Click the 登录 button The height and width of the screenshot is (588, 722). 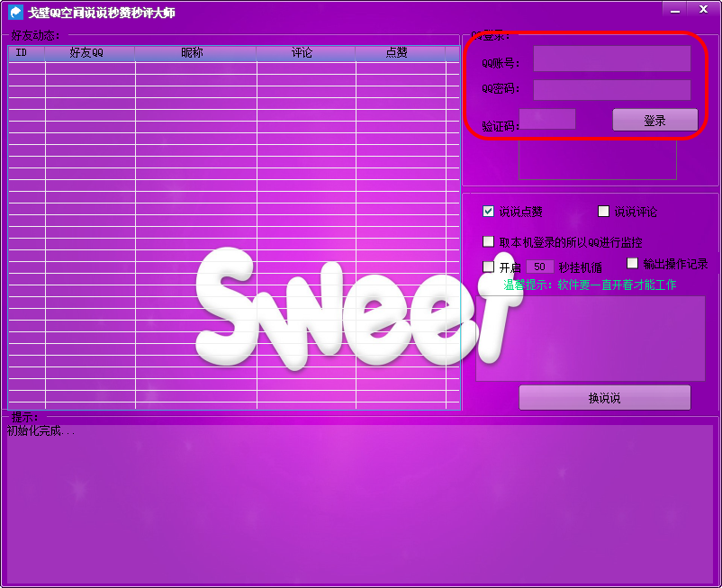[654, 120]
